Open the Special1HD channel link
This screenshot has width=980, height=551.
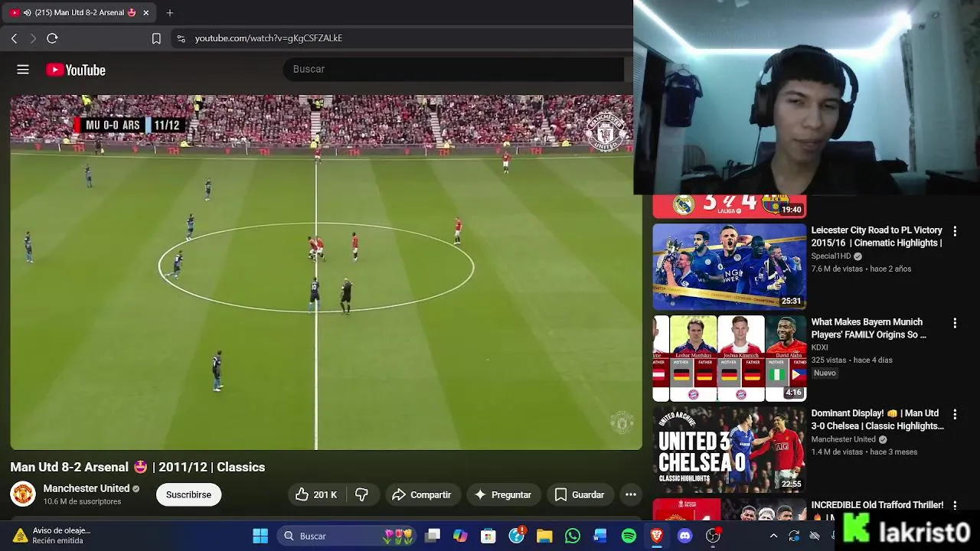pos(831,256)
